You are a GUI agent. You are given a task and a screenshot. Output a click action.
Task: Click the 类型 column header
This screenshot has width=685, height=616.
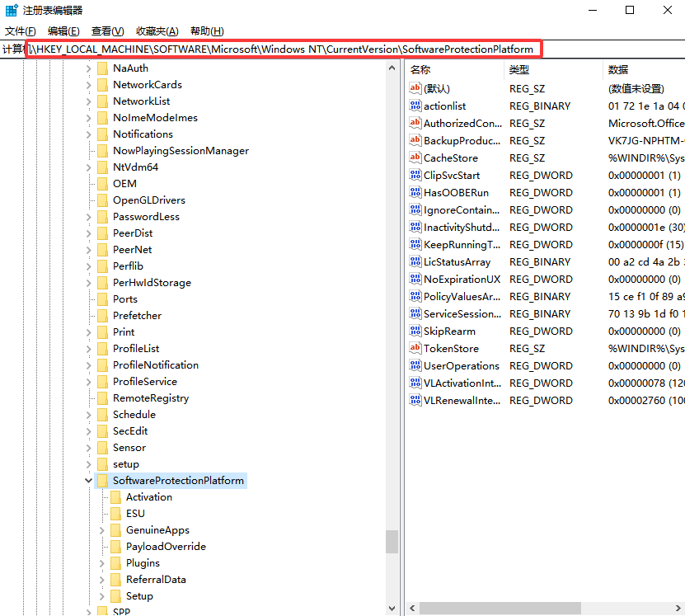[x=553, y=69]
